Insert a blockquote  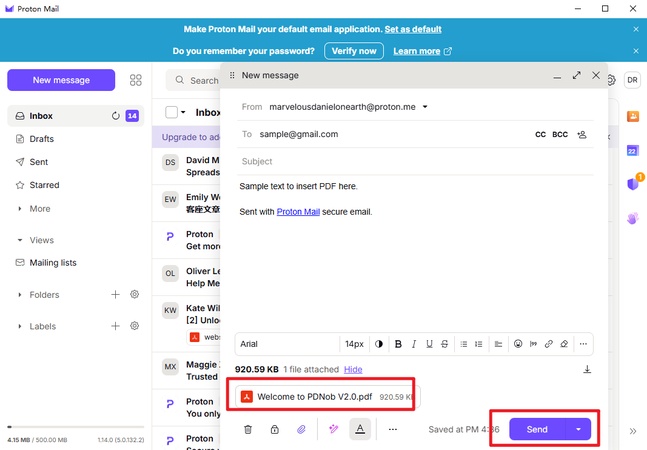[x=534, y=344]
